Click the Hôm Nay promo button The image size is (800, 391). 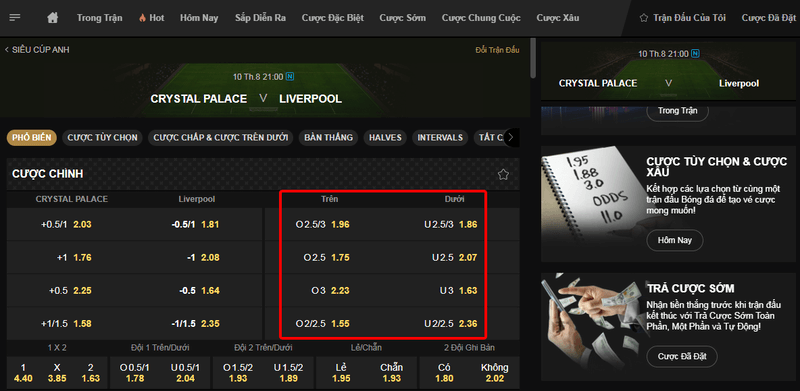pyautogui.click(x=674, y=240)
